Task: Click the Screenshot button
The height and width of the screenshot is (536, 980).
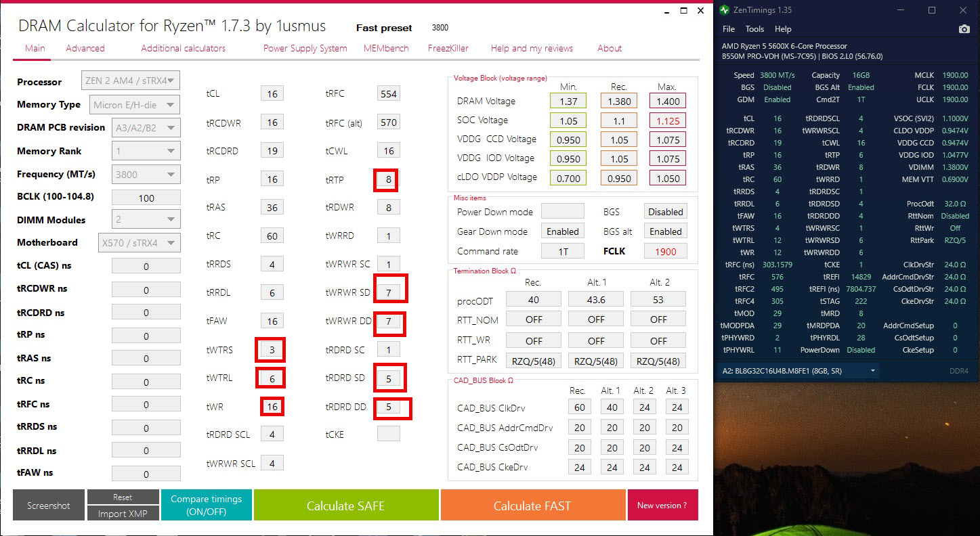Action: click(49, 506)
